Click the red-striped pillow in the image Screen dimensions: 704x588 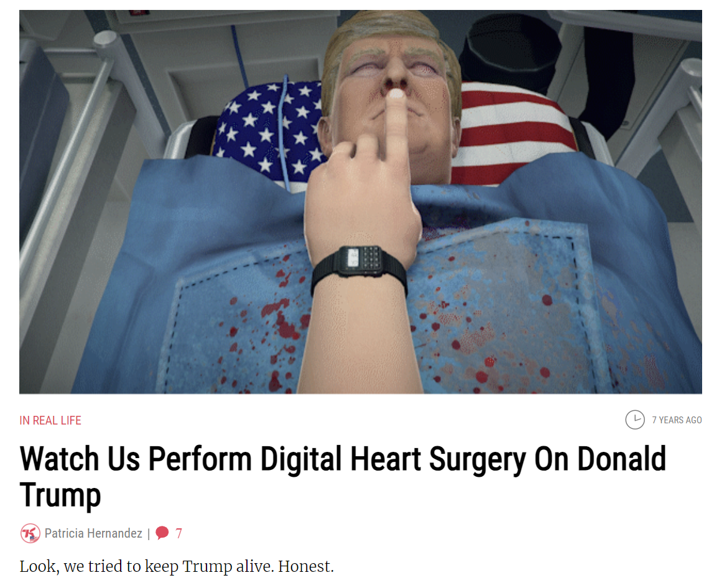pos(512,132)
